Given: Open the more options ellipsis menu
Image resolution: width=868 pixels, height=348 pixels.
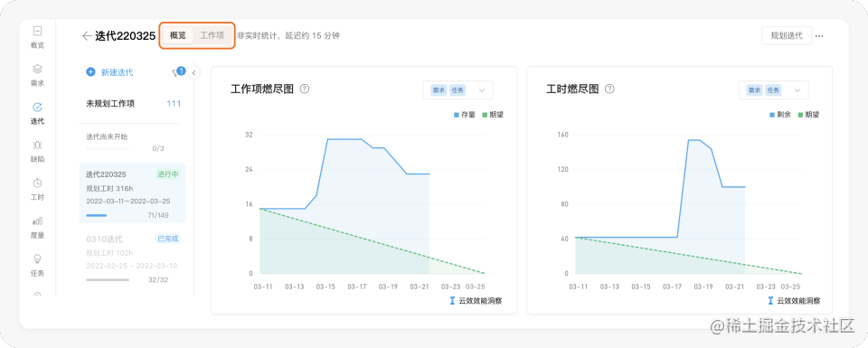Looking at the screenshot, I should click(x=819, y=36).
